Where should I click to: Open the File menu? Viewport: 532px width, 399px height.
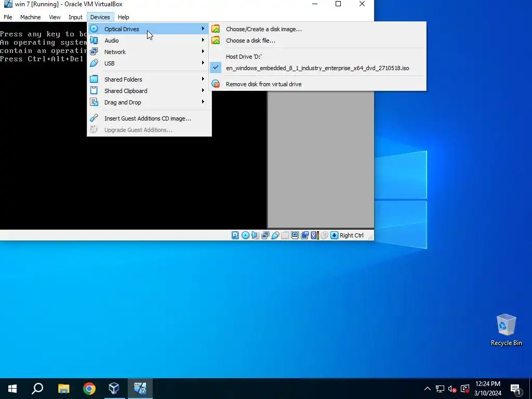[x=8, y=17]
